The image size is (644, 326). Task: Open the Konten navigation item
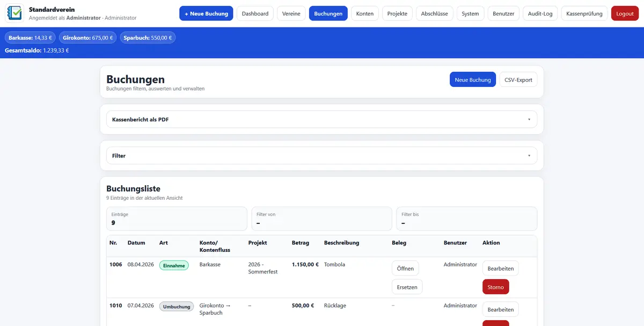coord(365,13)
